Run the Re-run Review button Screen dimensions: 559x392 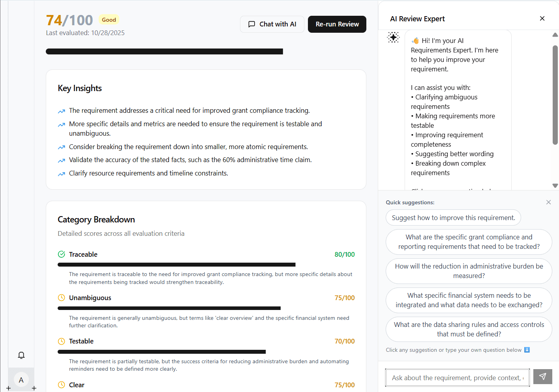337,24
